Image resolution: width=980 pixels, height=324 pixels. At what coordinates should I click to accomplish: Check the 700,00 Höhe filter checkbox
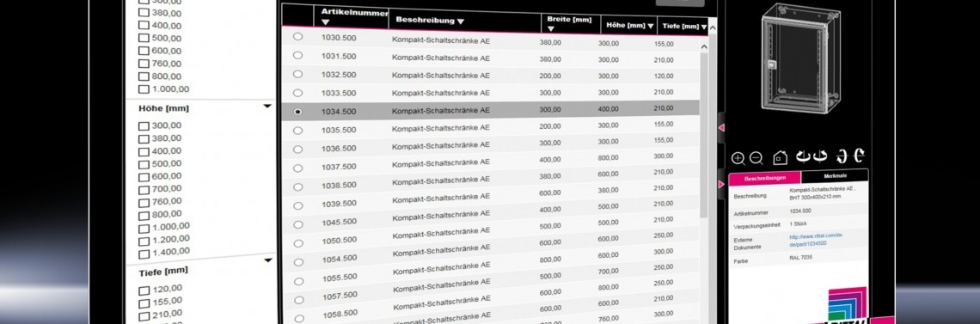(x=144, y=190)
